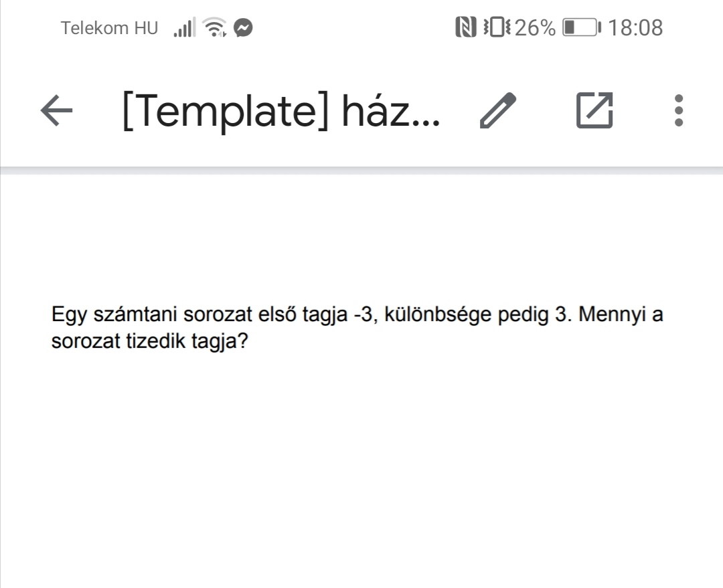Screen dimensions: 723x588
Task: Click the open-in-new-window icon
Action: click(594, 110)
